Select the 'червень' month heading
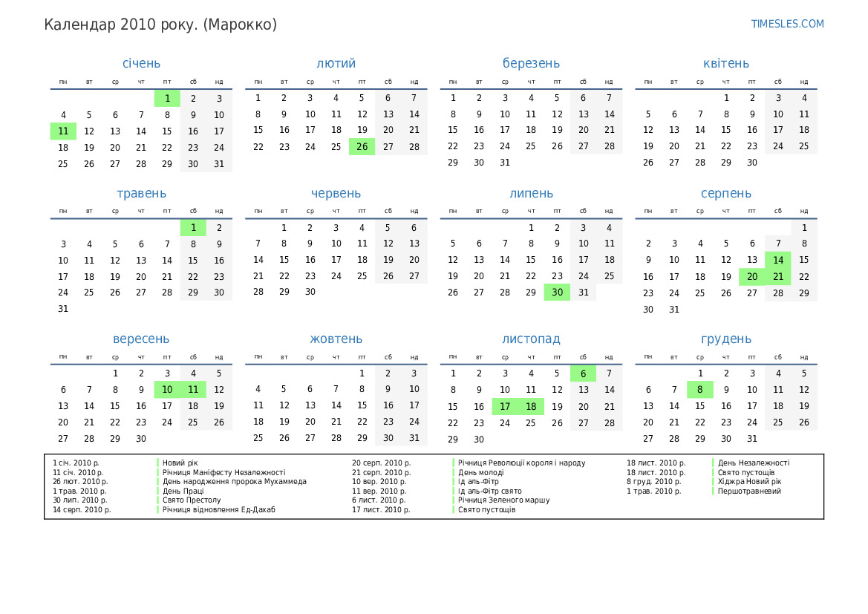868x614 pixels. [336, 193]
